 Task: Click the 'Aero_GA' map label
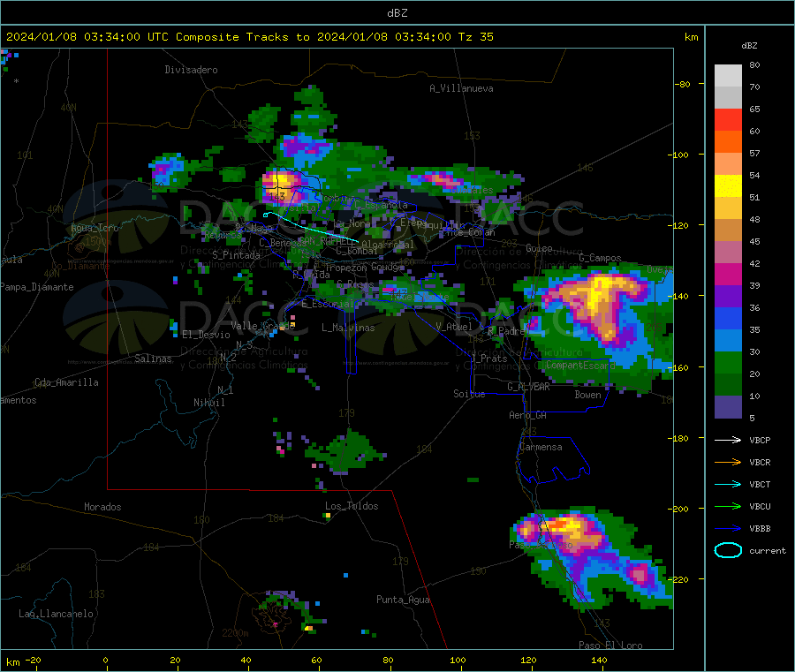[528, 415]
